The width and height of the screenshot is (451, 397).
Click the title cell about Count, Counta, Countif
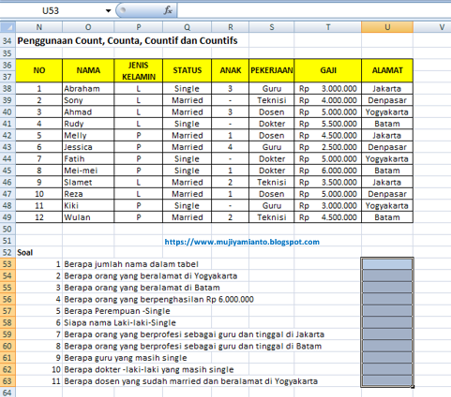point(127,41)
